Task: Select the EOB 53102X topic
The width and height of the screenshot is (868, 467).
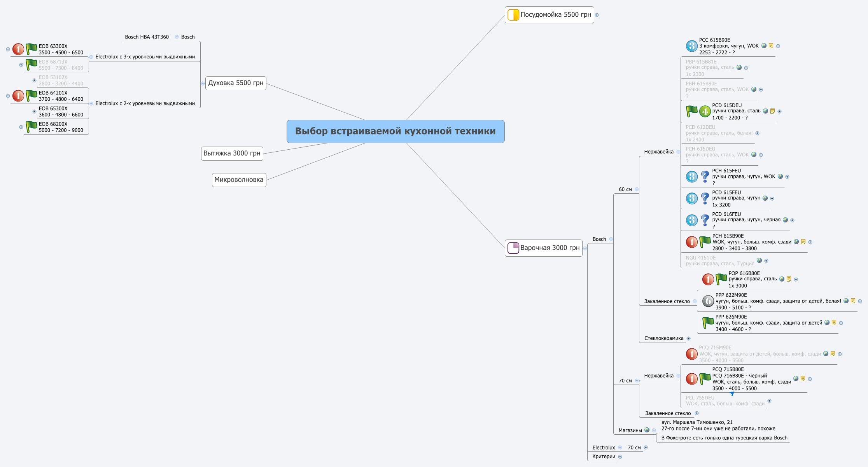Action: pos(61,80)
